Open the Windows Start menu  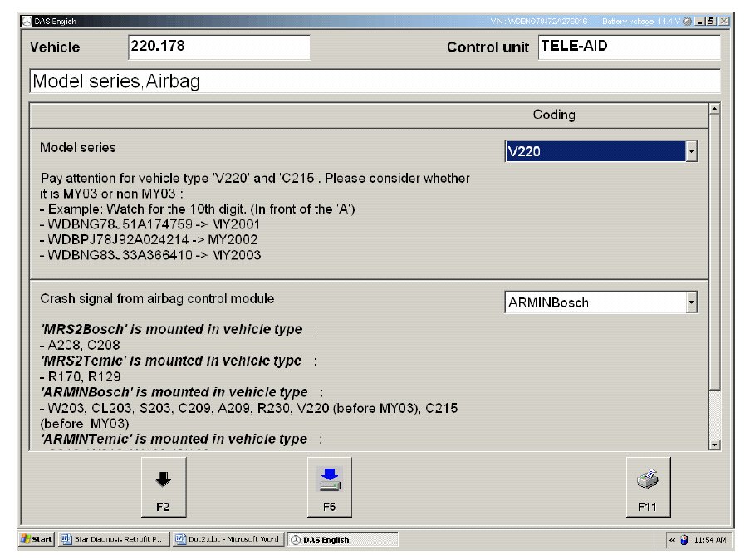tap(36, 539)
